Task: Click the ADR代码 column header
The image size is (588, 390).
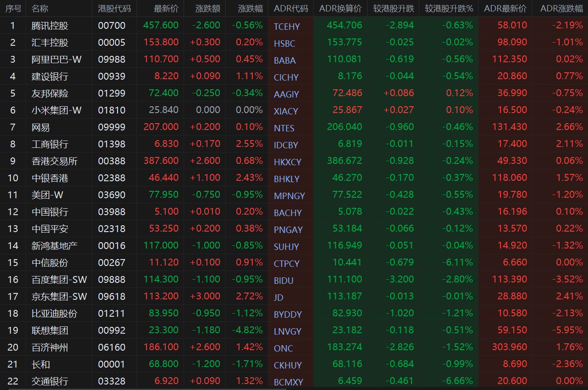Action: (x=291, y=8)
